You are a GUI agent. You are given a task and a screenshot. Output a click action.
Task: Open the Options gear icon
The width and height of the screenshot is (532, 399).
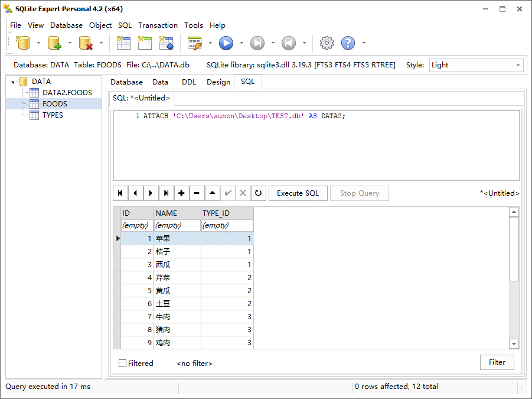(327, 43)
